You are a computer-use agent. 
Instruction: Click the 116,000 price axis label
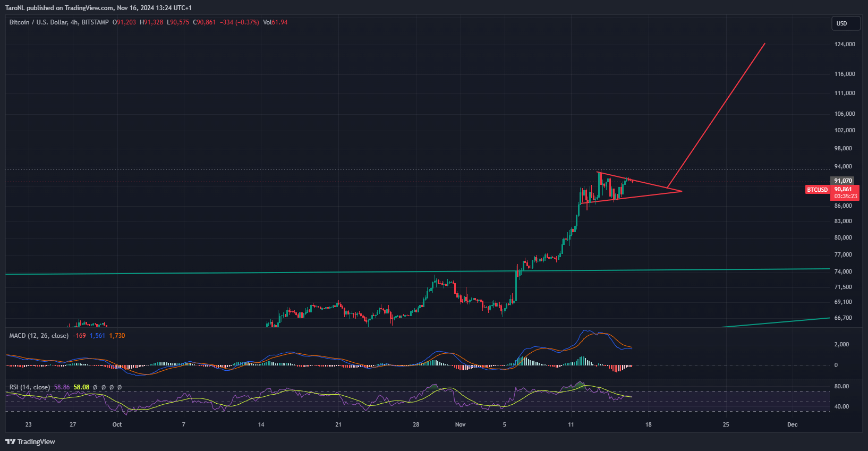(845, 74)
